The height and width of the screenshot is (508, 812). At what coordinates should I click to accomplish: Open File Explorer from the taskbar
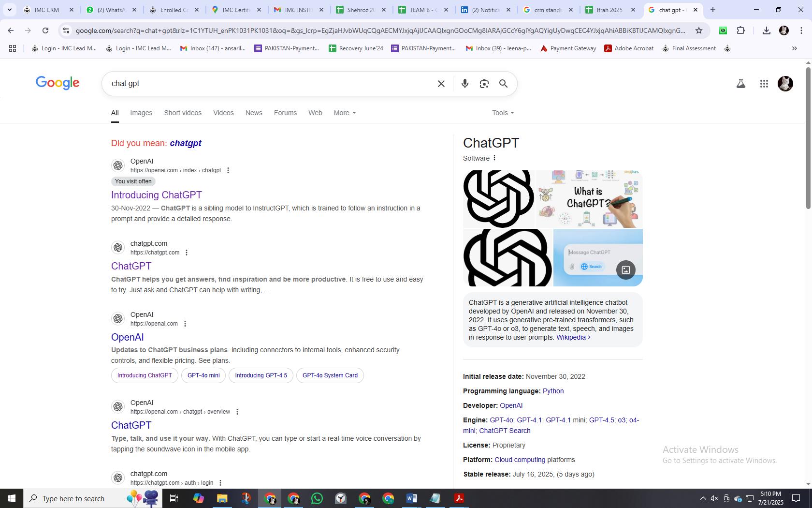tap(222, 498)
